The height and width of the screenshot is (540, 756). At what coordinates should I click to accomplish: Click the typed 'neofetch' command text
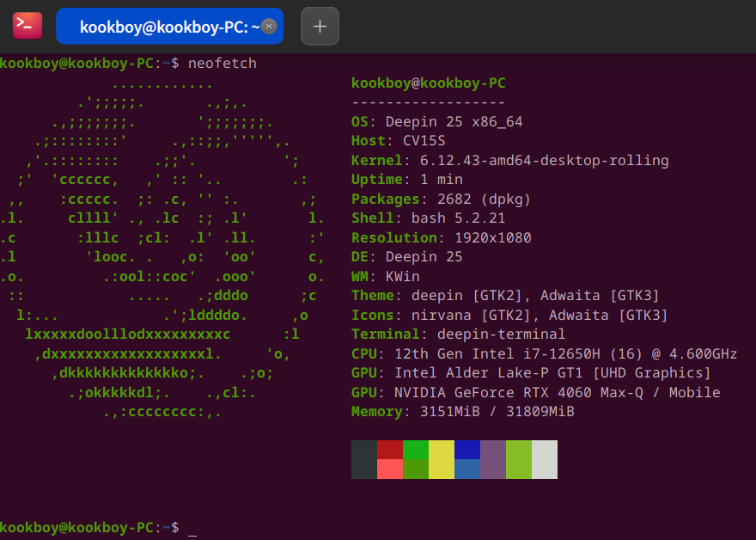(x=223, y=64)
